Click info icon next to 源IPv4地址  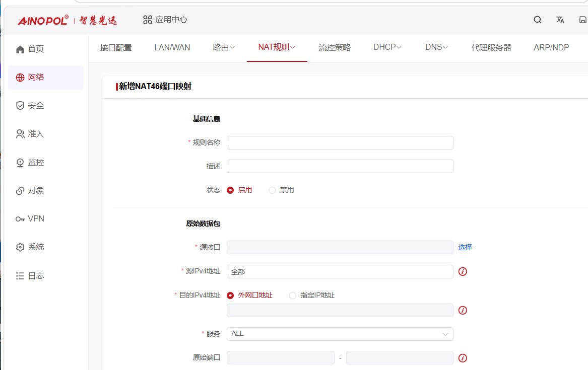pyautogui.click(x=463, y=271)
